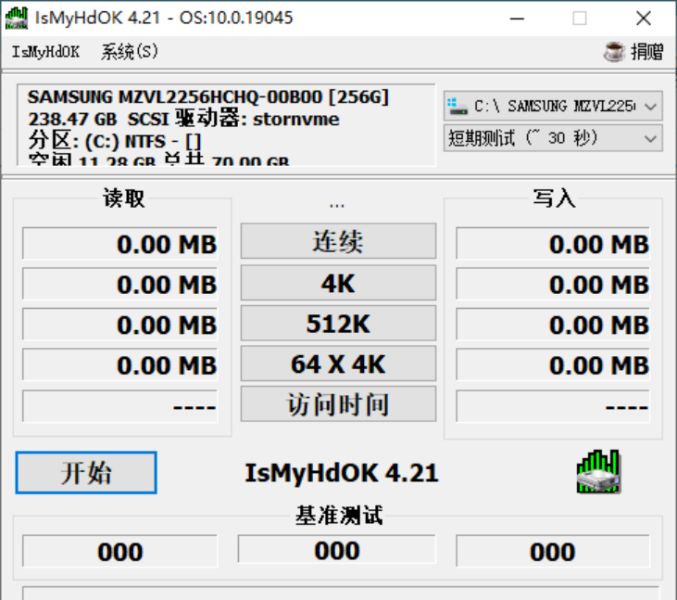Viewport: 677px width, 600px height.
Task: Click the 读取 column heading
Action: [x=123, y=198]
